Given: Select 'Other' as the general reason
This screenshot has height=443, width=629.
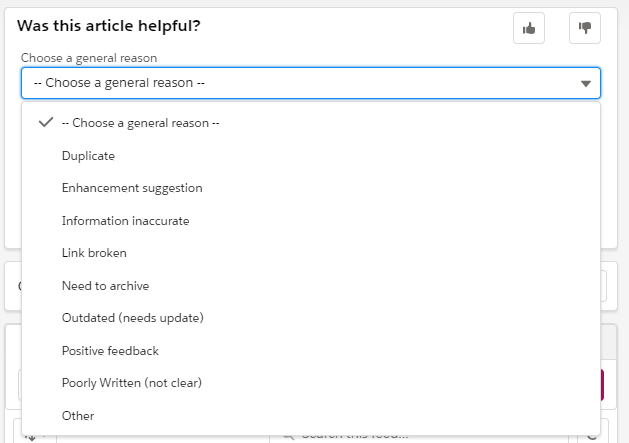Looking at the screenshot, I should pos(78,416).
